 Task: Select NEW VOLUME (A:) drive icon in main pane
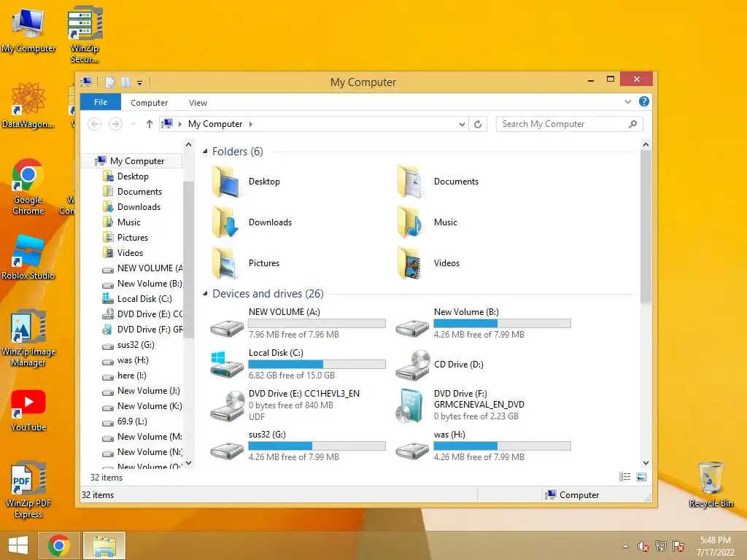click(227, 327)
